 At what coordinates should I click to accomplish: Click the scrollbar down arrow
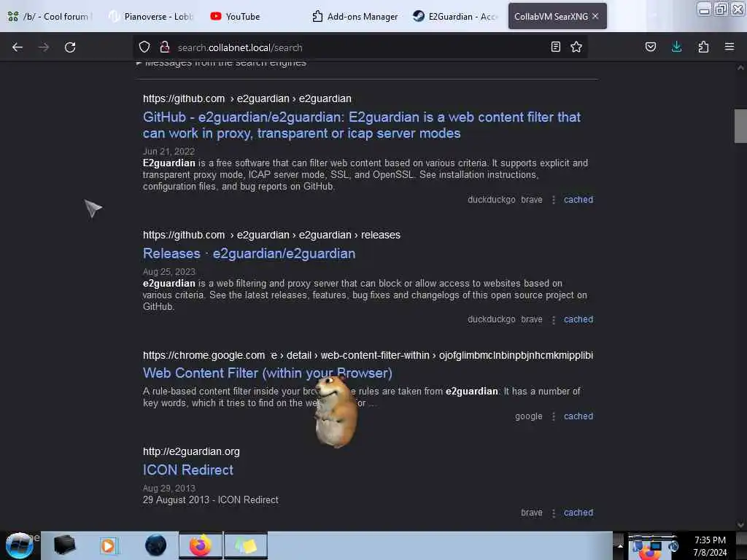tap(740, 525)
